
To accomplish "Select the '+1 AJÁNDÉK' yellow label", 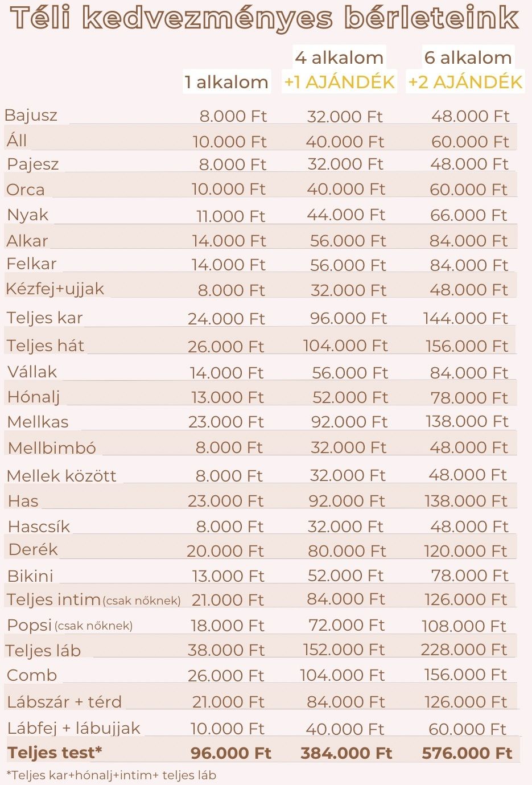I will pyautogui.click(x=340, y=83).
